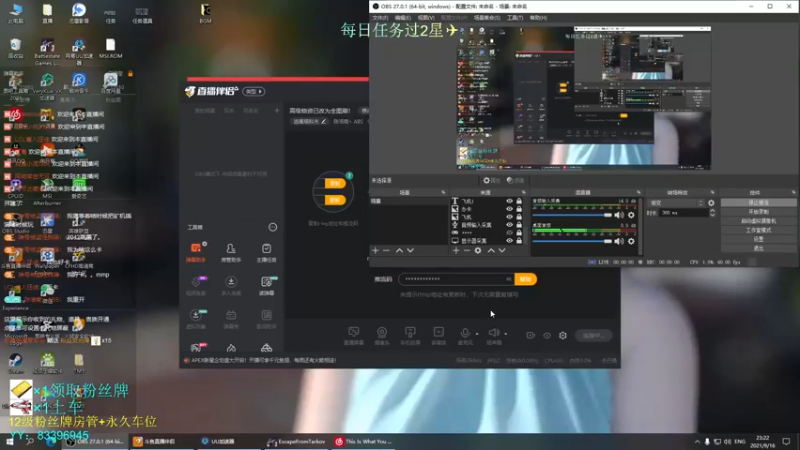Click 开始录制 button in OBS controls
Image resolution: width=800 pixels, height=450 pixels.
coord(758,212)
